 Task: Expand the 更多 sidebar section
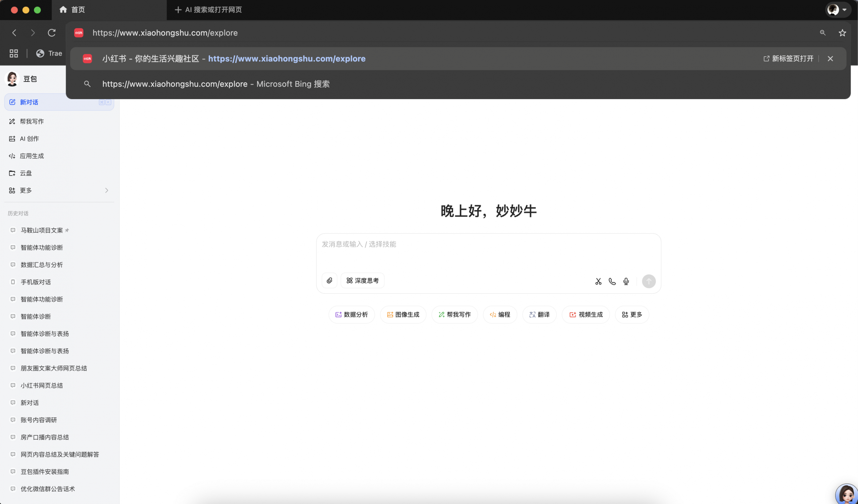click(25, 190)
